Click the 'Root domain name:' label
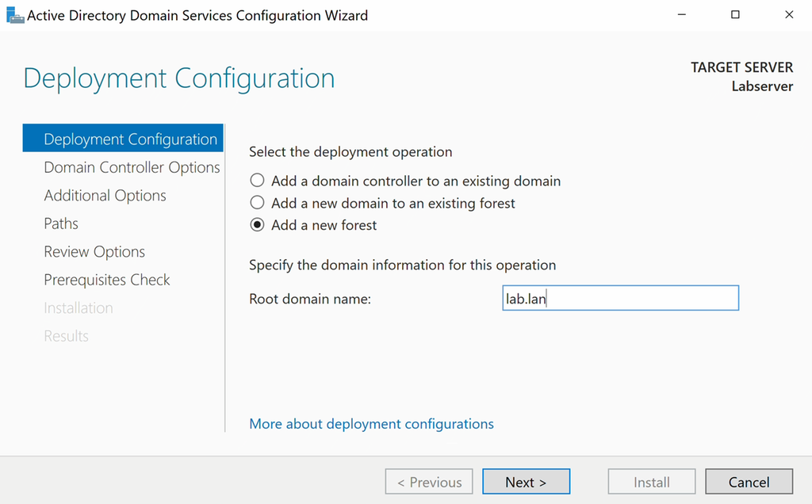Image resolution: width=812 pixels, height=504 pixels. [x=310, y=299]
